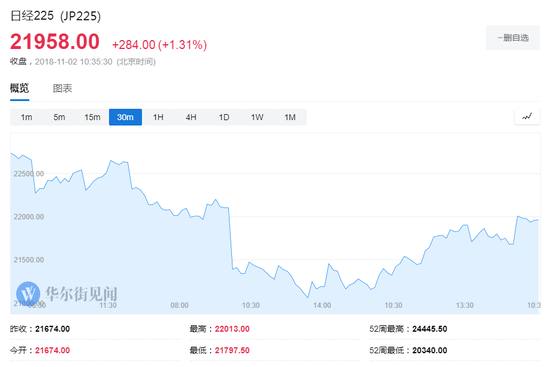This screenshot has width=550, height=367.
Task: Click the active 30m interval button
Action: [x=125, y=117]
